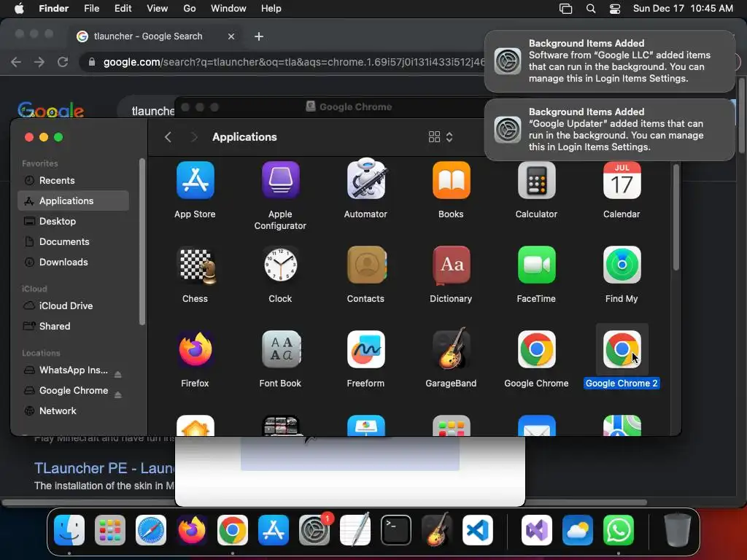The image size is (747, 560).
Task: Select the Freeform app icon
Action: click(365, 349)
